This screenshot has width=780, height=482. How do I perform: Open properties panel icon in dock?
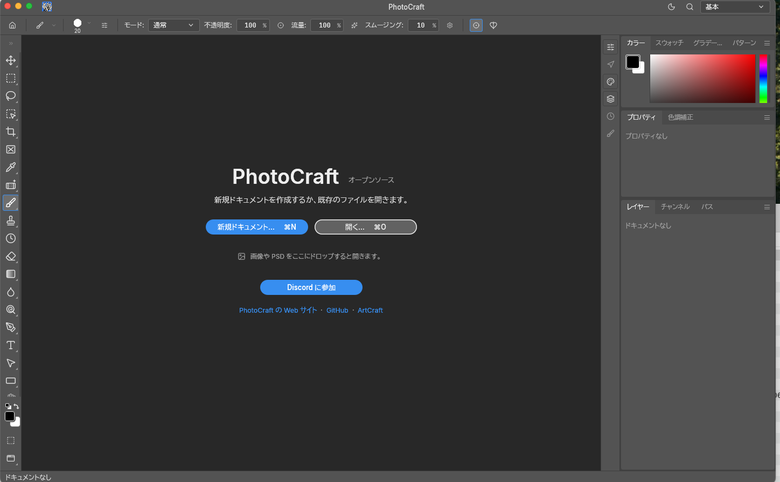[610, 47]
